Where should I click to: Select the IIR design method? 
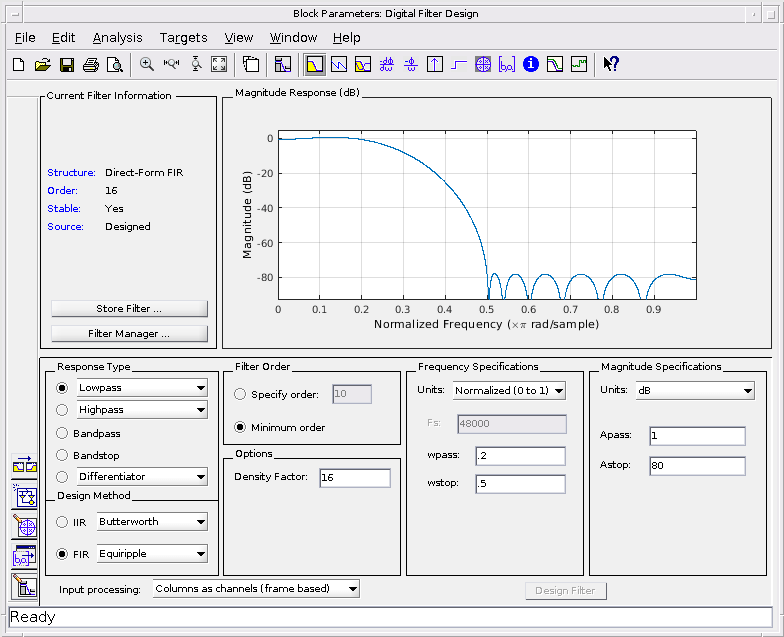tap(63, 522)
